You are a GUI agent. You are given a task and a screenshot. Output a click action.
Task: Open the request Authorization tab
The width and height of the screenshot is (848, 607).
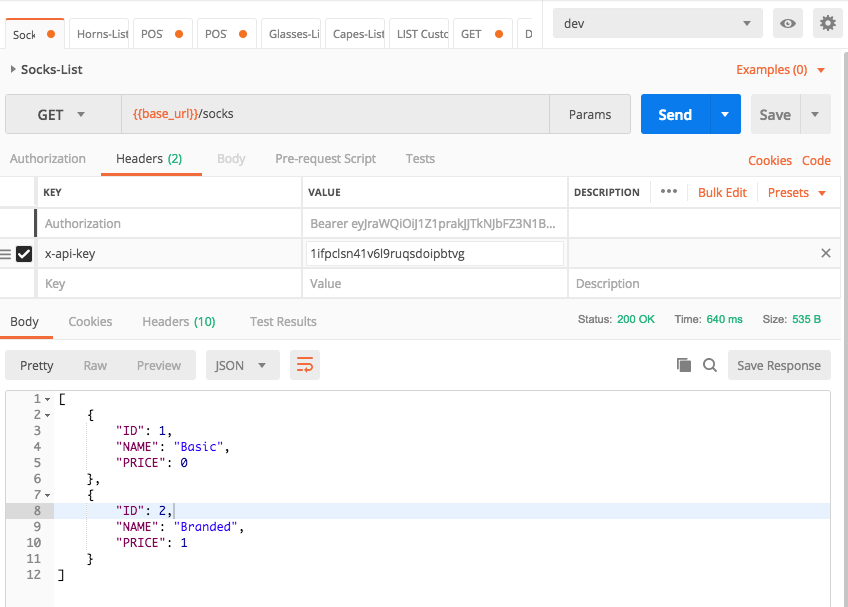click(x=48, y=159)
